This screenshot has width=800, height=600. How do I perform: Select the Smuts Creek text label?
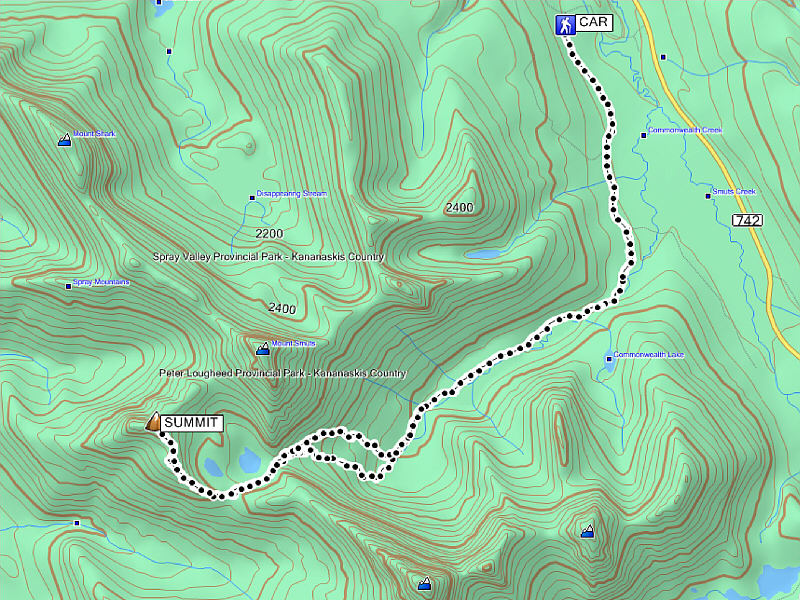734,191
